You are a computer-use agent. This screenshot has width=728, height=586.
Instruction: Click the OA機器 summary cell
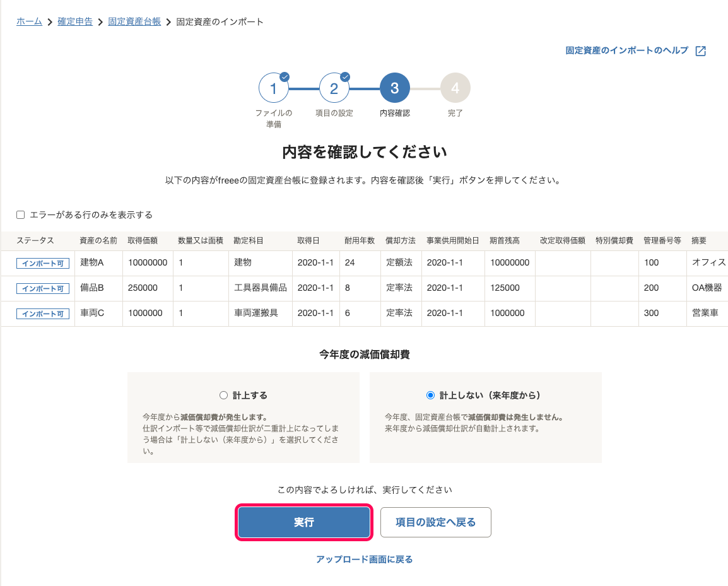click(x=707, y=288)
